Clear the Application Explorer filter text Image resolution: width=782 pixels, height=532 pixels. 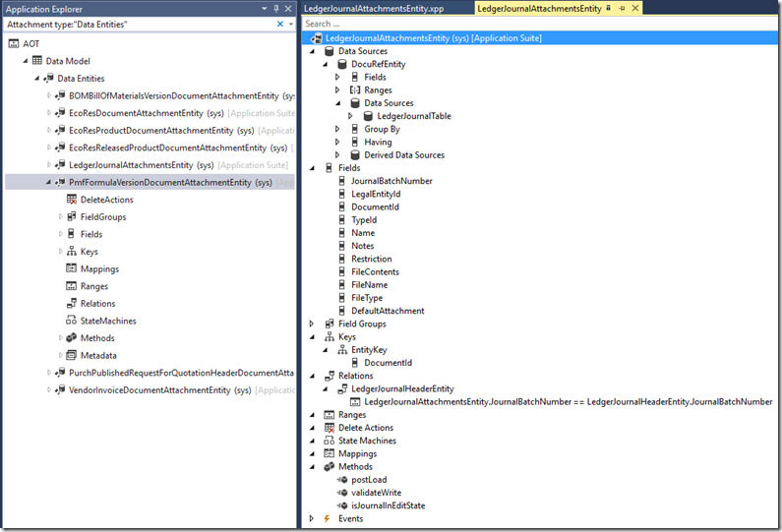tap(279, 24)
